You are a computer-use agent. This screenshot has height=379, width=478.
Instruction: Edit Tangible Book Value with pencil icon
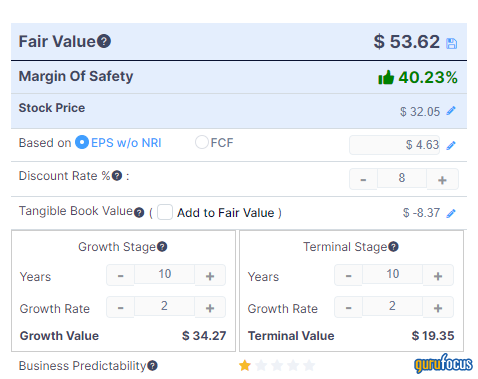[451, 213]
